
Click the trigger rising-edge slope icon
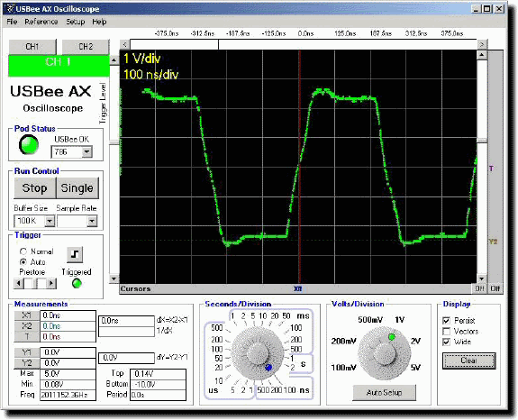point(75,254)
